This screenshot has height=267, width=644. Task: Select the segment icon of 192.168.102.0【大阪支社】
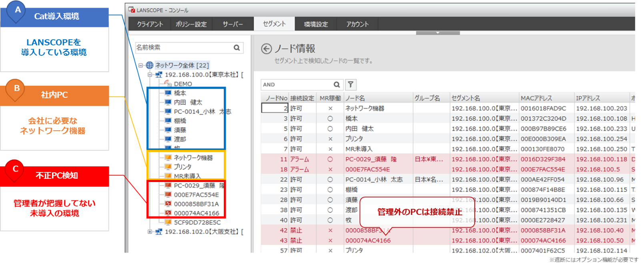click(x=159, y=232)
